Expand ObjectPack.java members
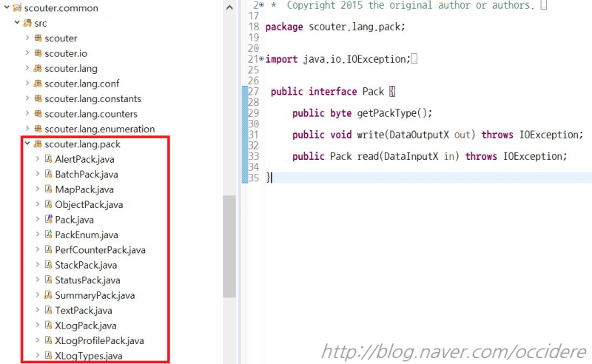 pyautogui.click(x=38, y=204)
